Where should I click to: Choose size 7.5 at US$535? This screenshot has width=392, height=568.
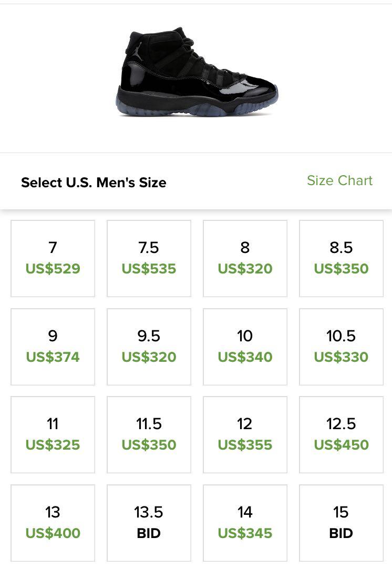pos(149,258)
